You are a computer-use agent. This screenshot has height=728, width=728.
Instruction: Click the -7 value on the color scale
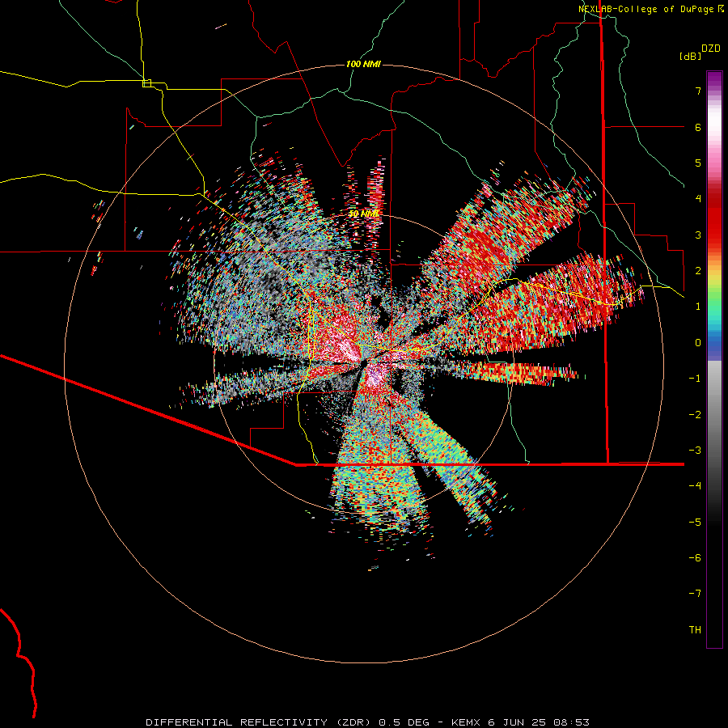pyautogui.click(x=695, y=594)
